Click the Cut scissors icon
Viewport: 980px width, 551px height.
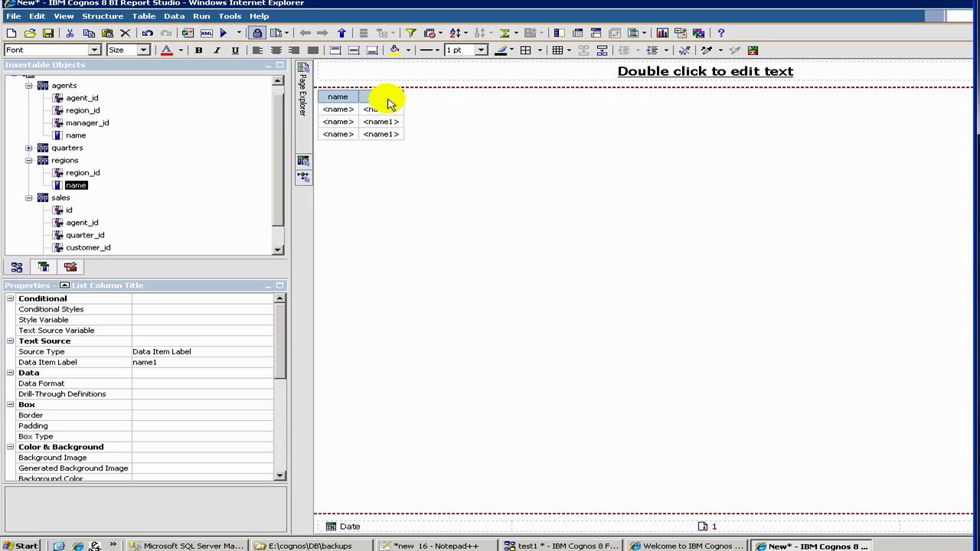[70, 33]
